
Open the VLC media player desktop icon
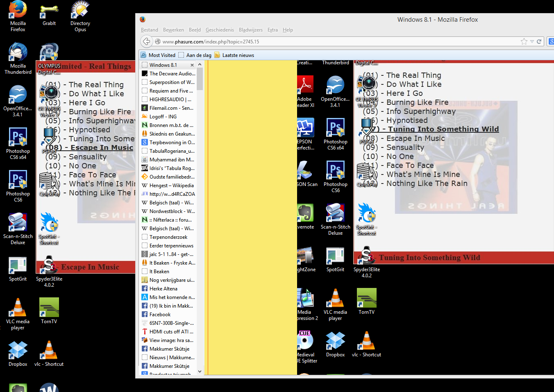18,314
